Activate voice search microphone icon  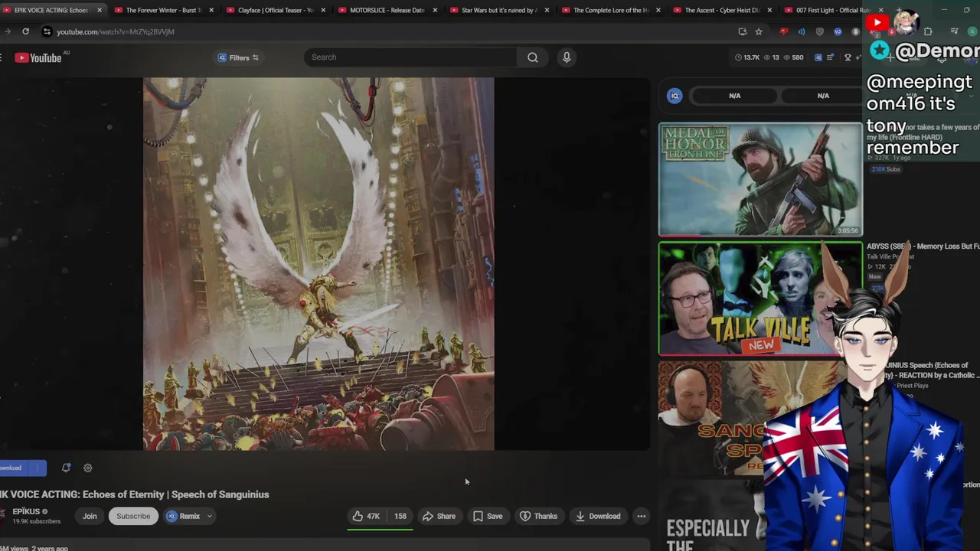(x=567, y=57)
